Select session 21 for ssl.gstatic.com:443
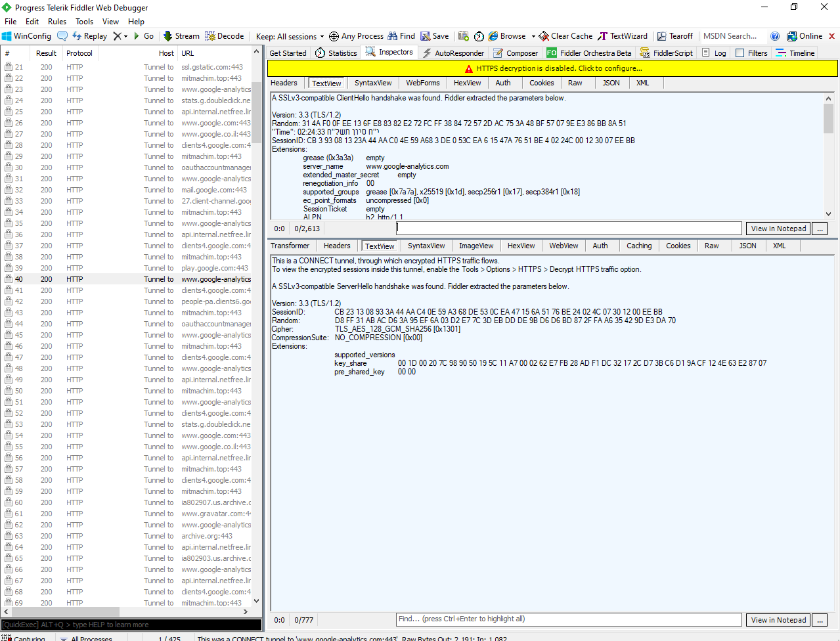 click(x=127, y=67)
